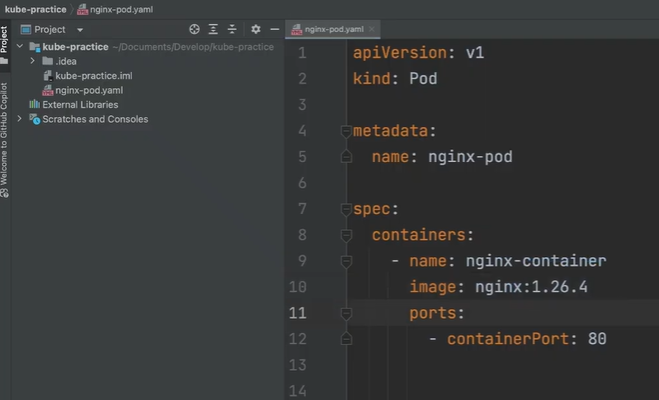
Task: Click the Collapse All icon in Project toolbar
Action: click(x=232, y=29)
